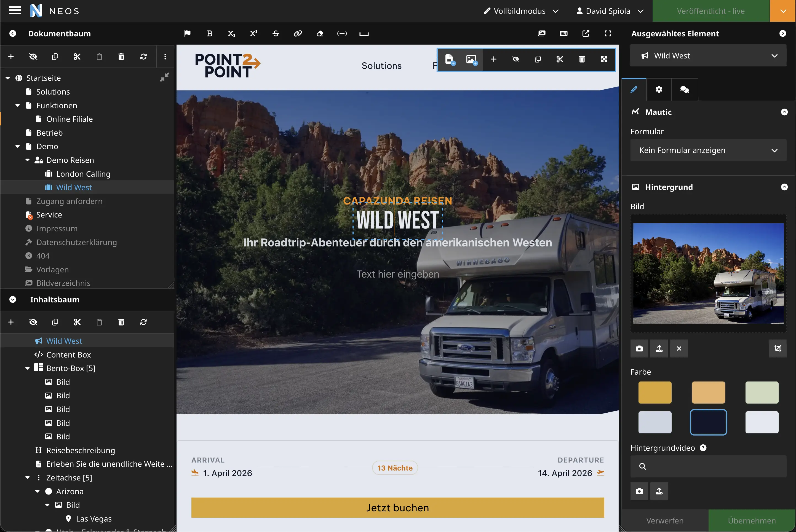Hide element via floating content toolbar
796x532 pixels.
point(515,59)
